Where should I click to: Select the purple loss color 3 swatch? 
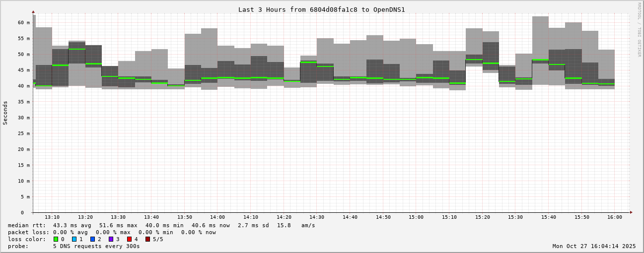click(111, 239)
